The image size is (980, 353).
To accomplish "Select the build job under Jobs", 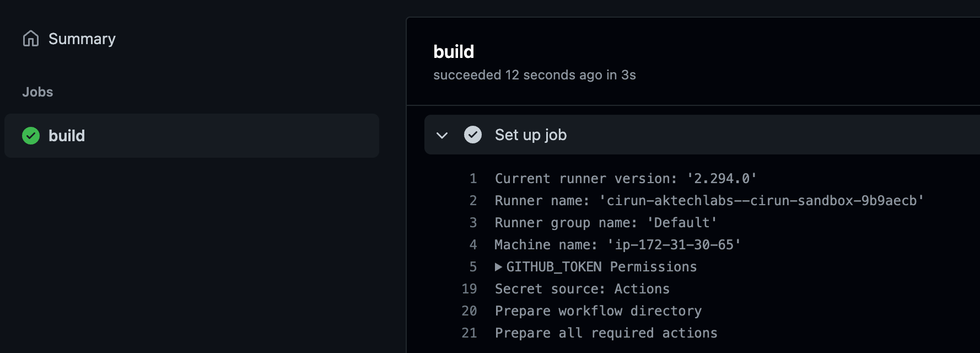I will point(67,136).
